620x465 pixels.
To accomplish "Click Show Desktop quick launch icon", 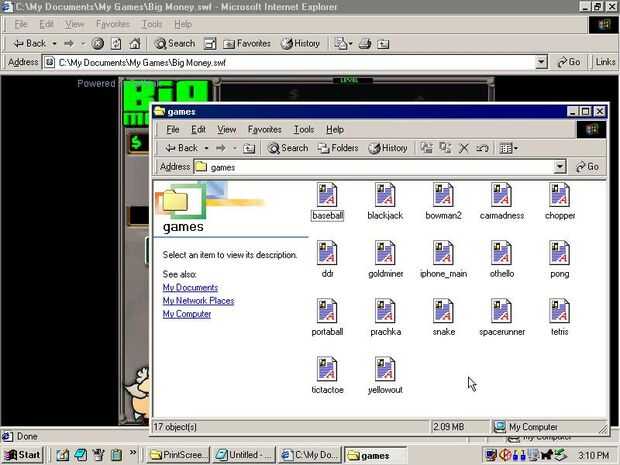I will (x=62, y=455).
